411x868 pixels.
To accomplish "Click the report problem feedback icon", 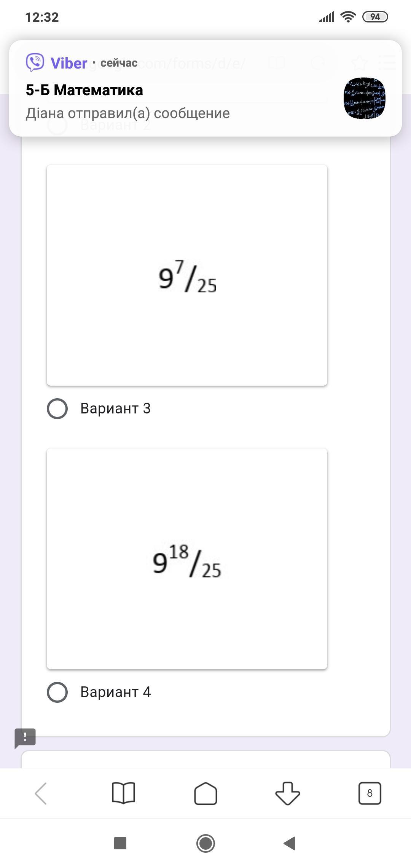I will pyautogui.click(x=25, y=738).
